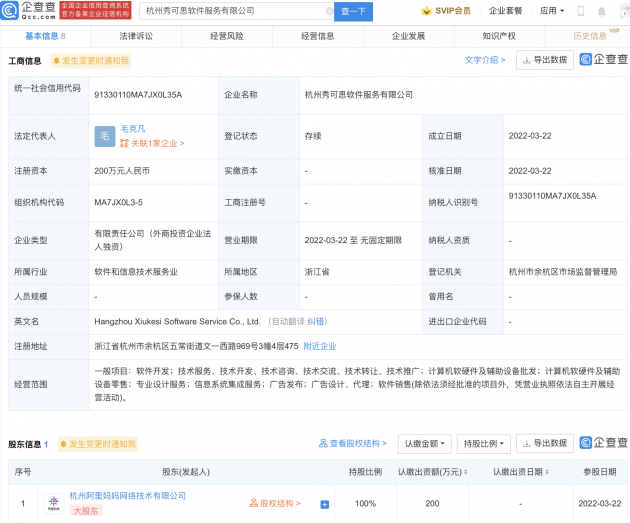
Task: Click the SVIP crown icon
Action: [427, 11]
